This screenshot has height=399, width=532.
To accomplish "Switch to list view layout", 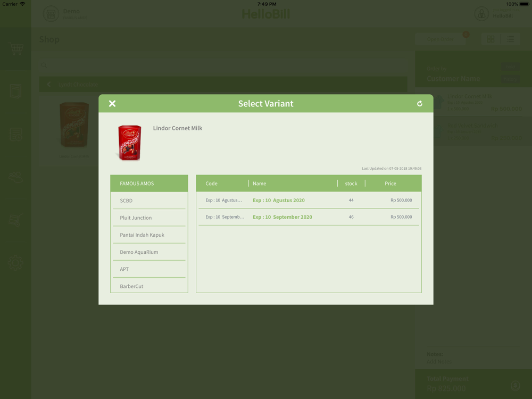I will click(x=511, y=39).
